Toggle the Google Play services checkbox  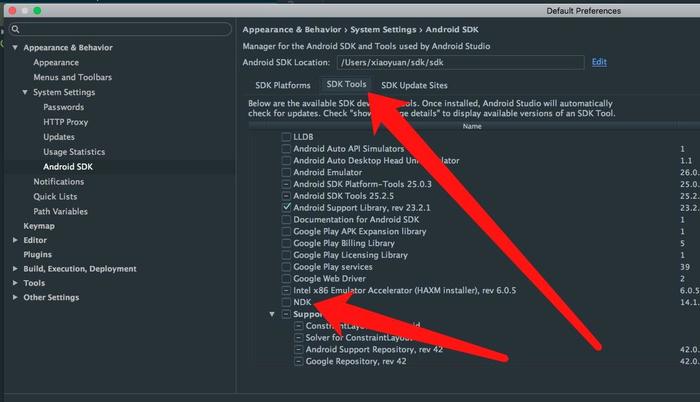coord(287,267)
